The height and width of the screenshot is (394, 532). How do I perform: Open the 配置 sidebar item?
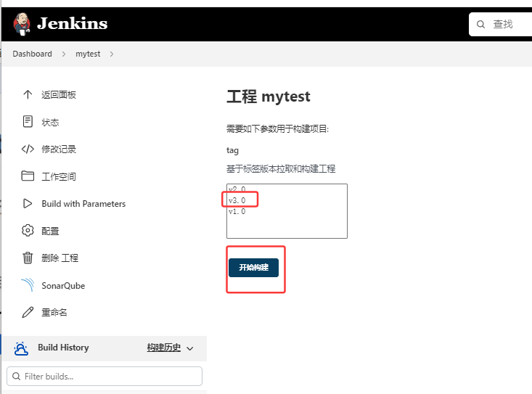tap(50, 231)
